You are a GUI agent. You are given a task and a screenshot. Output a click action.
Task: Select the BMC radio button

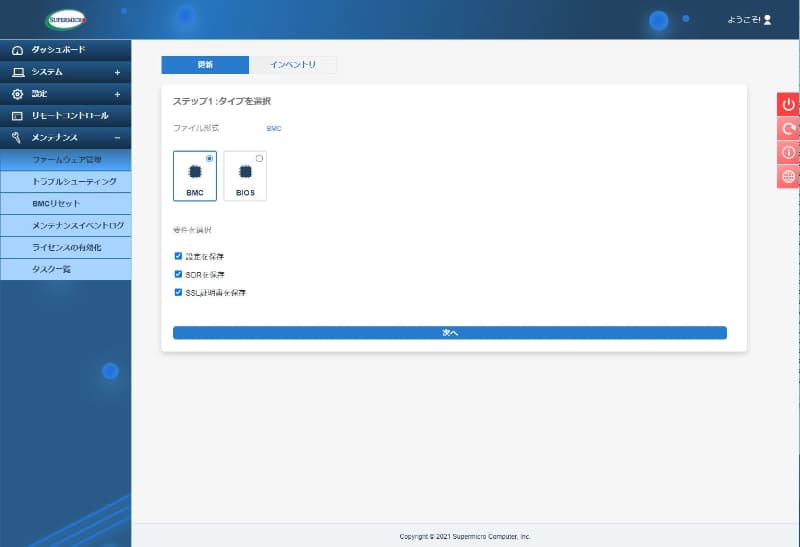(209, 159)
